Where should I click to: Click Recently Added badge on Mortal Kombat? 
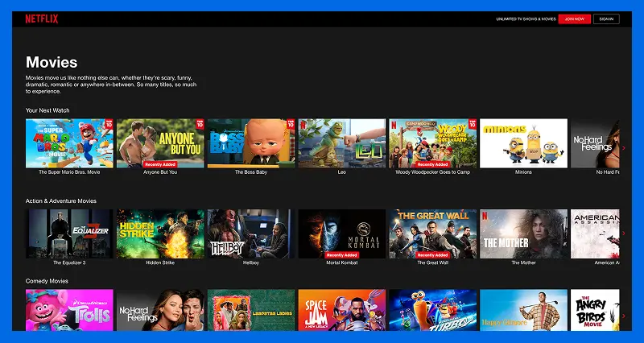(x=341, y=255)
